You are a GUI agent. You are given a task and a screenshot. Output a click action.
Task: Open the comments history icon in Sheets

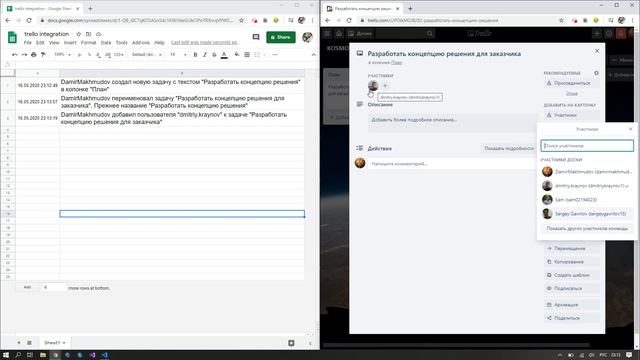pyautogui.click(x=256, y=37)
